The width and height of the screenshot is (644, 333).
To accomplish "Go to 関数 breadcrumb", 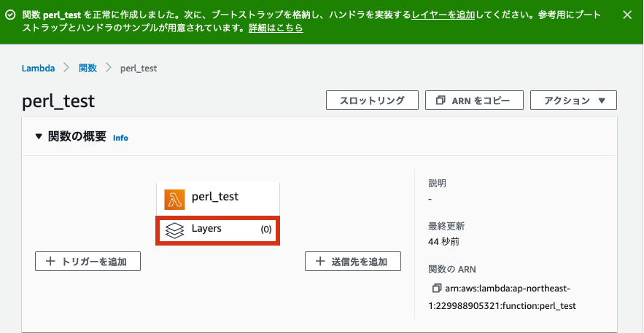I will coord(88,68).
